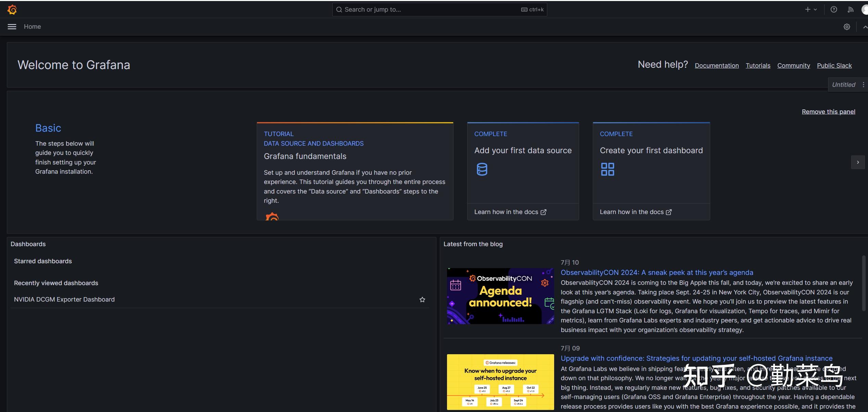Expand the plus add-new dropdown

pyautogui.click(x=810, y=10)
